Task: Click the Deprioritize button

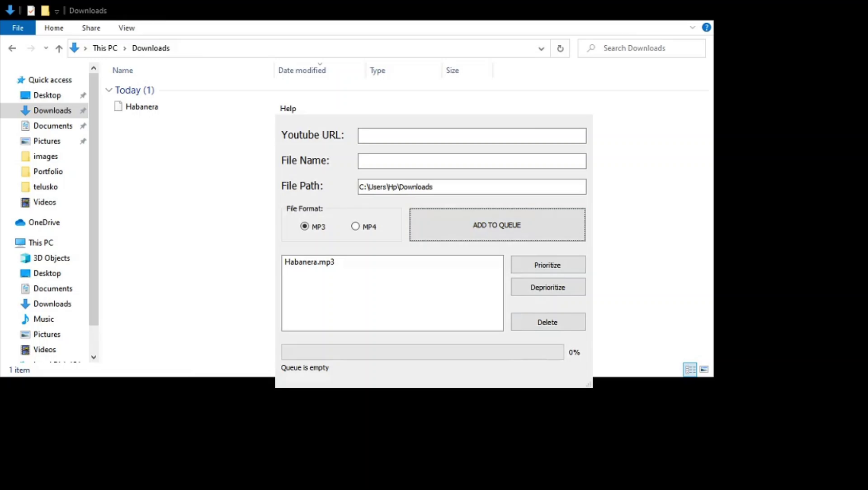Action: 548,287
